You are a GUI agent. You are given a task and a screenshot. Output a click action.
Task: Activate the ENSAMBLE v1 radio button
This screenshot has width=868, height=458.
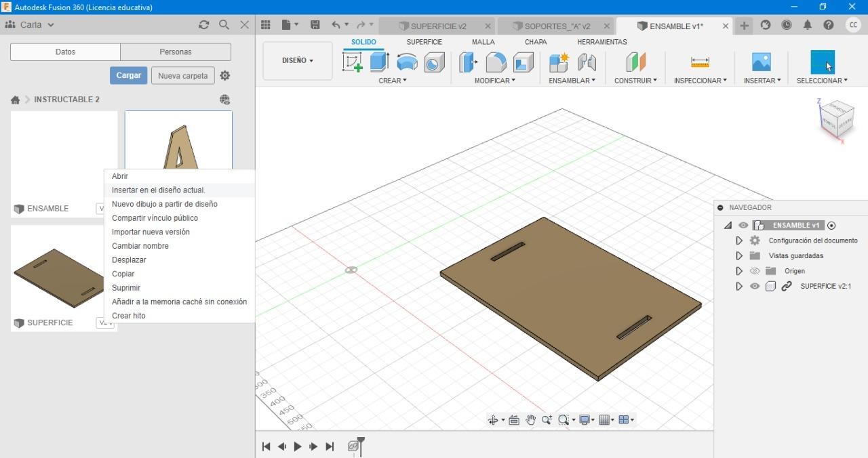[x=832, y=226]
